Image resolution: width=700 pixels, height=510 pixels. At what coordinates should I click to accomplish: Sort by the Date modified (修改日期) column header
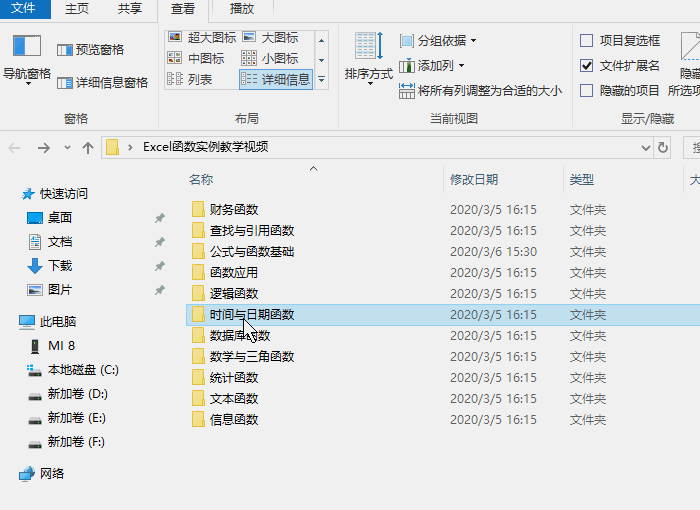coord(474,180)
